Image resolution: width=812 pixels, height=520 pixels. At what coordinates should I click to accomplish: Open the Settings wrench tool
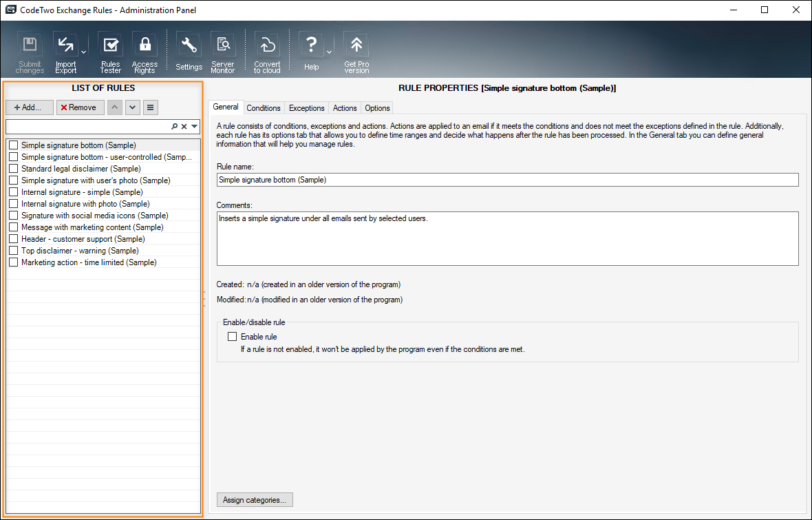(189, 52)
